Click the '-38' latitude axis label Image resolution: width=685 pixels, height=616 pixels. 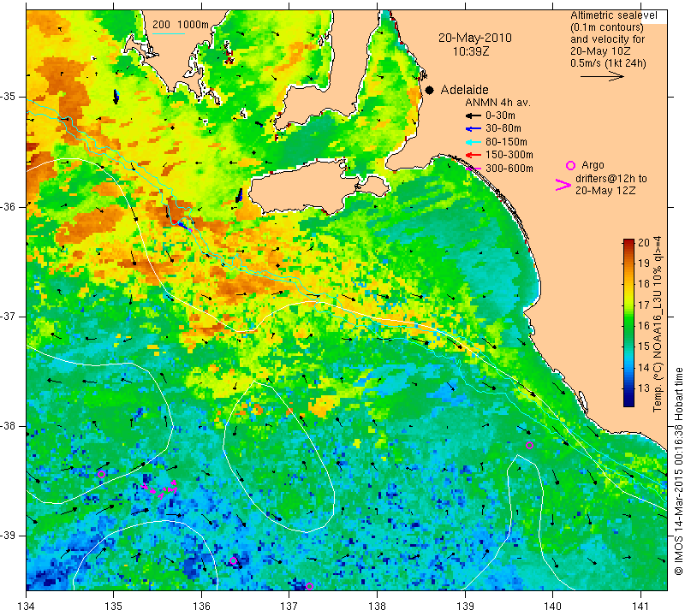(x=9, y=426)
